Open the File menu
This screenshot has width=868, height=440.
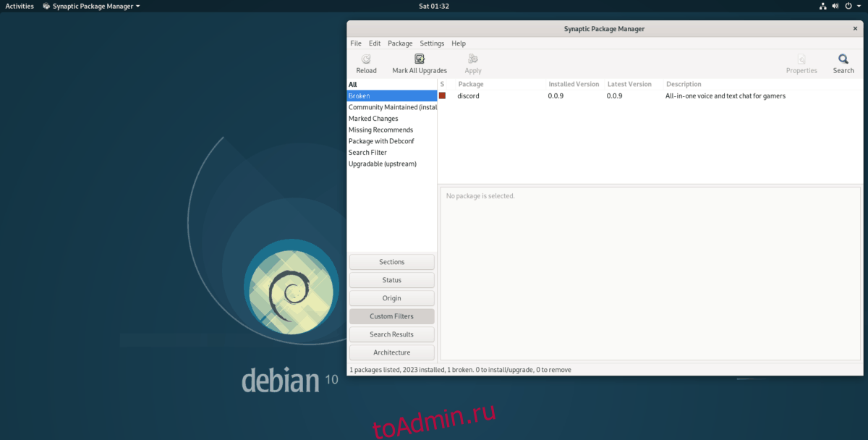click(x=356, y=43)
